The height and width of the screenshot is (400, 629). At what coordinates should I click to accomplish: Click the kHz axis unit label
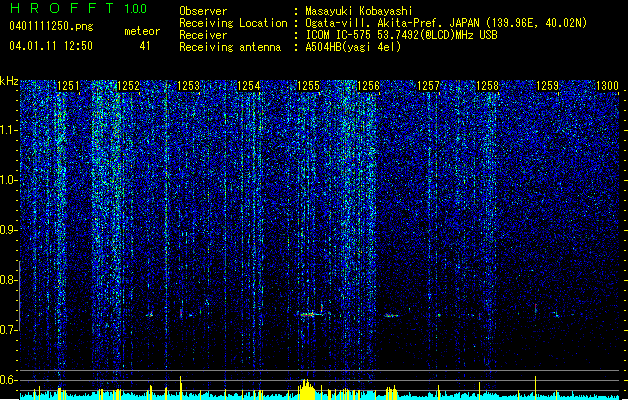tap(9, 81)
